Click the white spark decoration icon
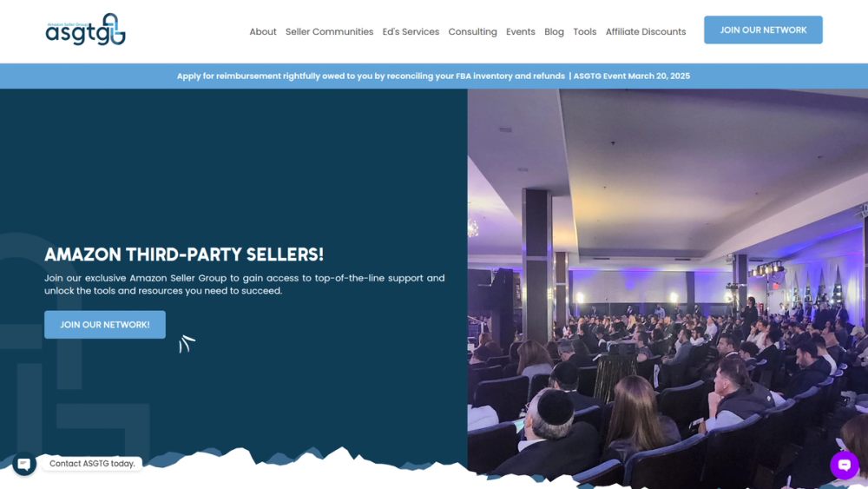 tap(187, 343)
